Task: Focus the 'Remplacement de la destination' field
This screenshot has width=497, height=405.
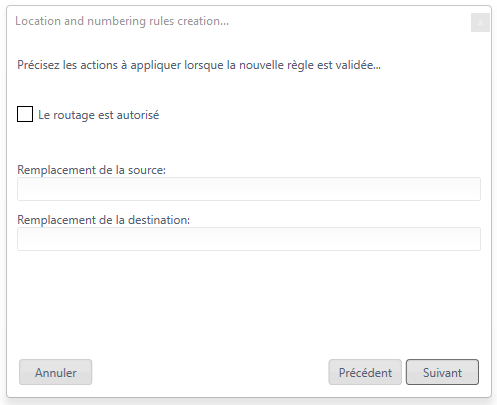Action: tap(249, 239)
